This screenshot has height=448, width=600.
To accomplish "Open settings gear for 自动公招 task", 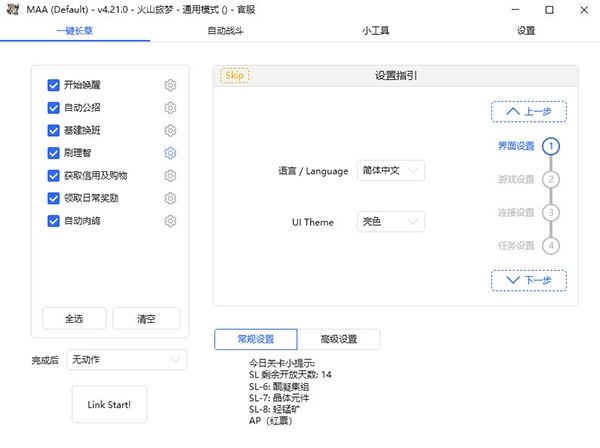I will click(170, 108).
